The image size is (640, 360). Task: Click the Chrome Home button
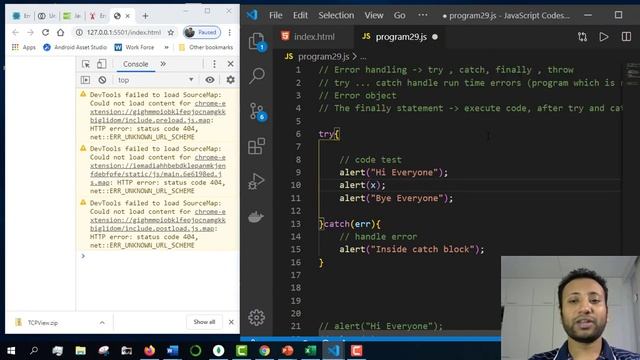60,32
